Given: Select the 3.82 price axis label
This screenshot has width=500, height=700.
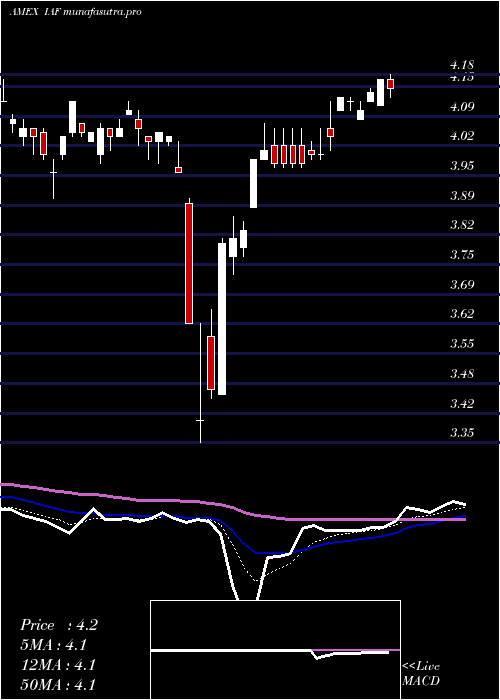Looking at the screenshot, I should pyautogui.click(x=462, y=225).
